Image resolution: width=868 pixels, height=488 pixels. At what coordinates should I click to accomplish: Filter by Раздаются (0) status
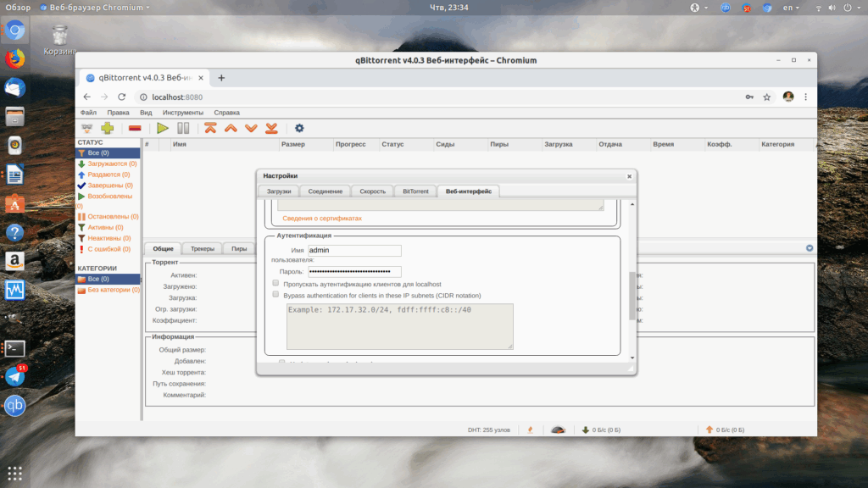click(108, 175)
